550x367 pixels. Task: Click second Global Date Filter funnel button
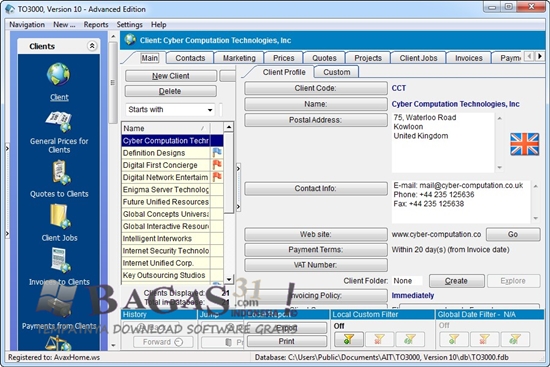point(484,339)
